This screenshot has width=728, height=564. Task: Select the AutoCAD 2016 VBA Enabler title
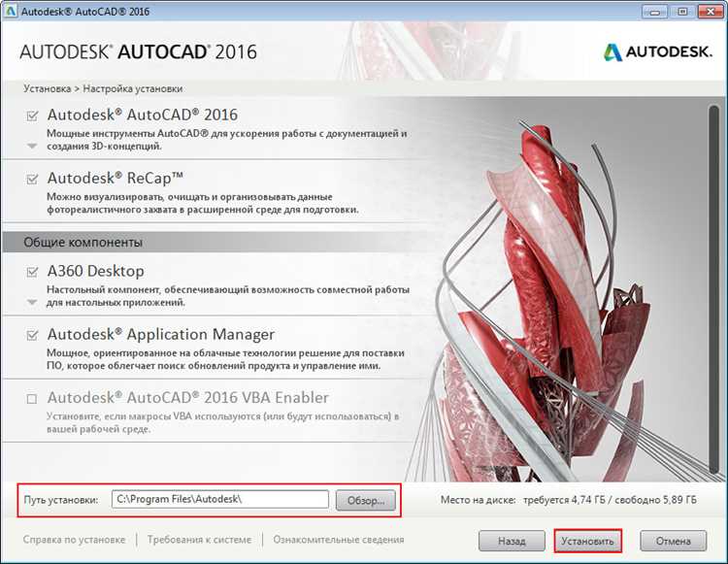click(x=188, y=398)
